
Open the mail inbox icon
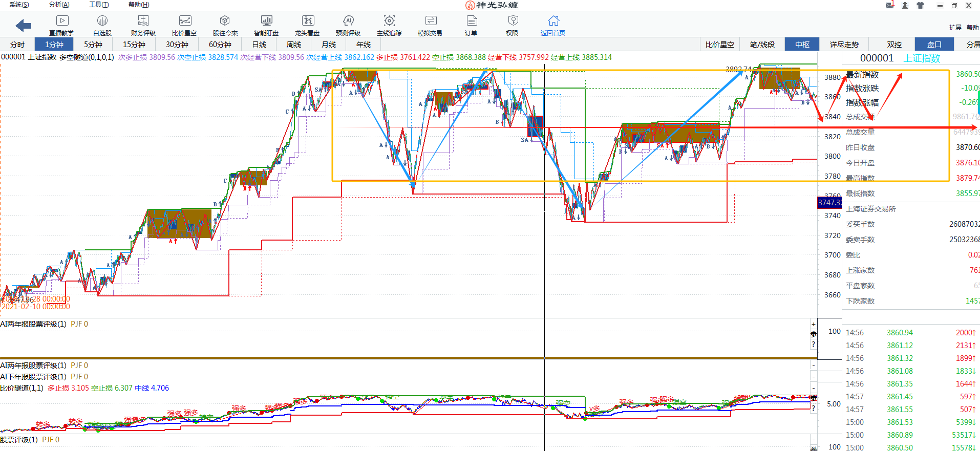(x=890, y=5)
